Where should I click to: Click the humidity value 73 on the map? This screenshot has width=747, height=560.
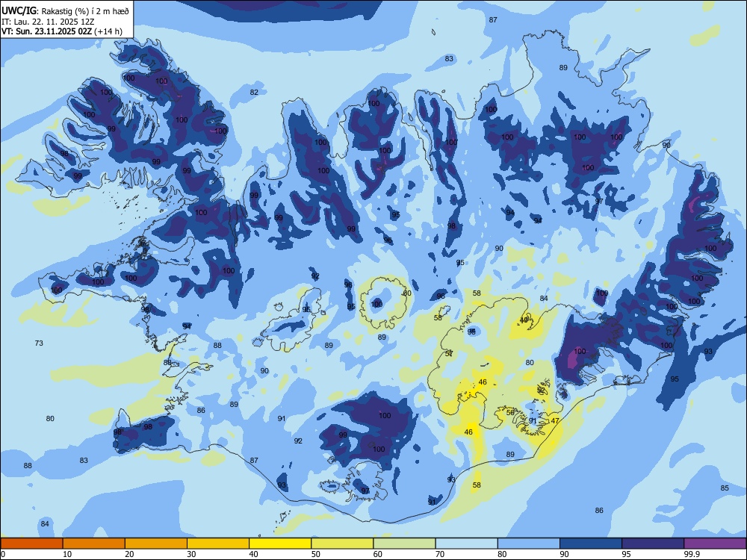pos(39,343)
